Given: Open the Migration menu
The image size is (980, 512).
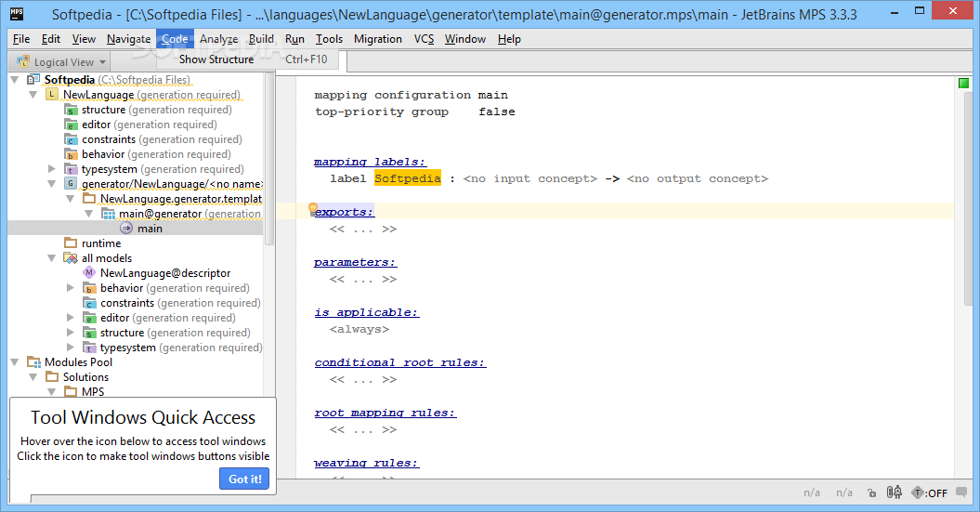Looking at the screenshot, I should 378,39.
